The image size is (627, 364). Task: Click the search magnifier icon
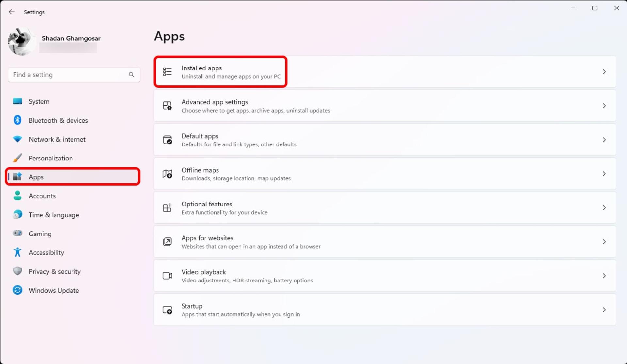(x=131, y=75)
